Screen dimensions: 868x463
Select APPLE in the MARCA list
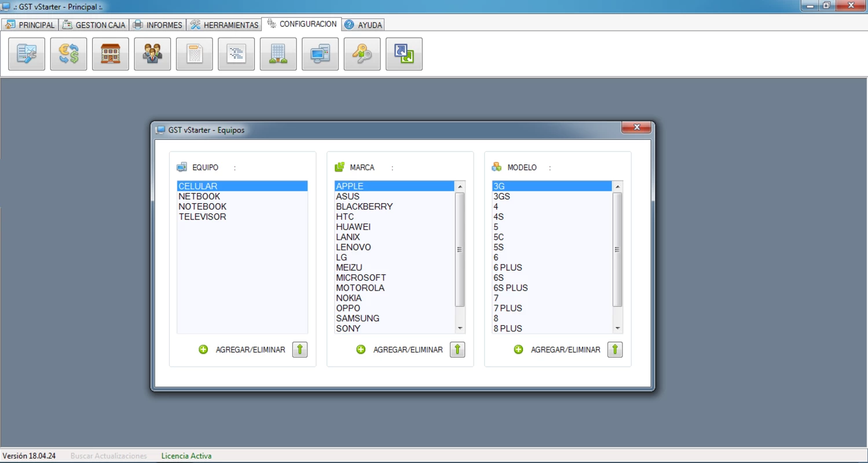point(395,186)
